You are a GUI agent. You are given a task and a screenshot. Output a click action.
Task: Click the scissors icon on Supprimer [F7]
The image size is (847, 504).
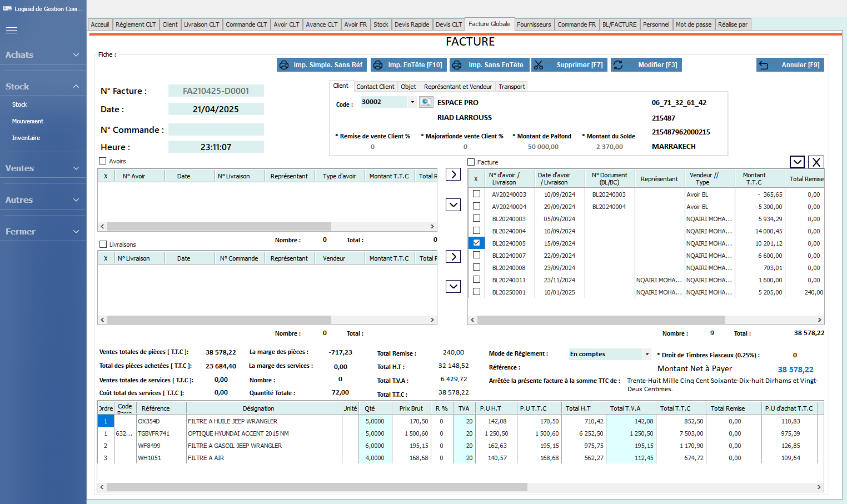[x=539, y=65]
